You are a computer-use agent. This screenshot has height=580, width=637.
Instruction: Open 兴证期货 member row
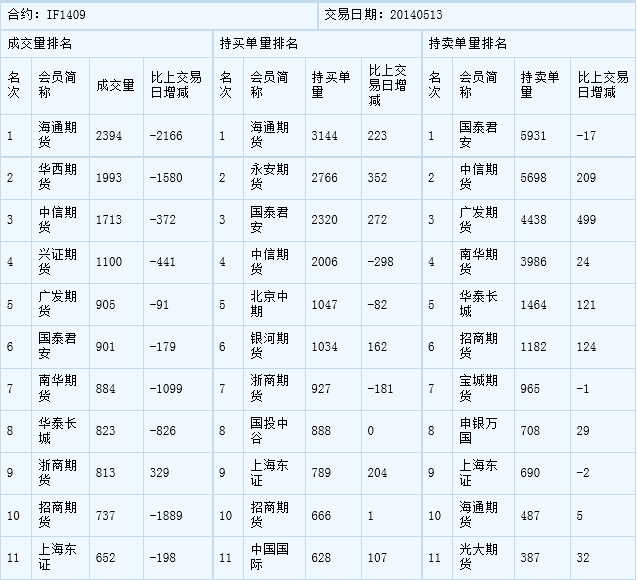[57, 261]
